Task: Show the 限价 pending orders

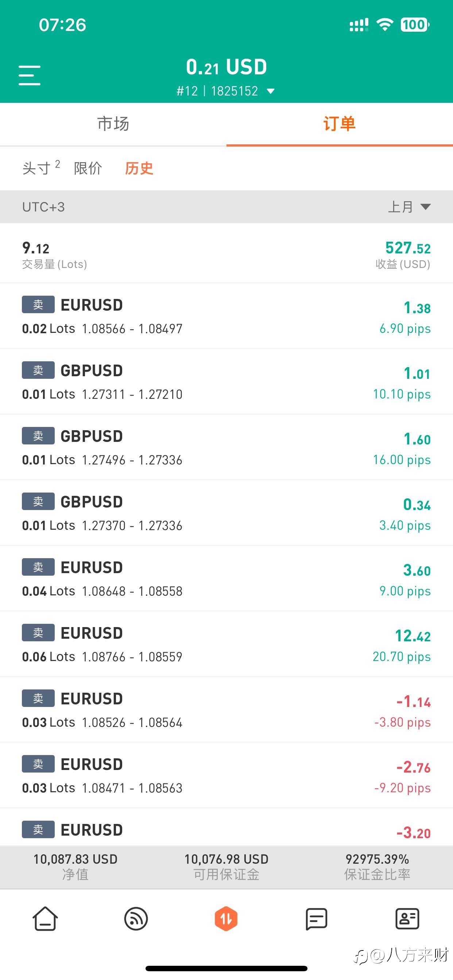Action: click(x=88, y=168)
